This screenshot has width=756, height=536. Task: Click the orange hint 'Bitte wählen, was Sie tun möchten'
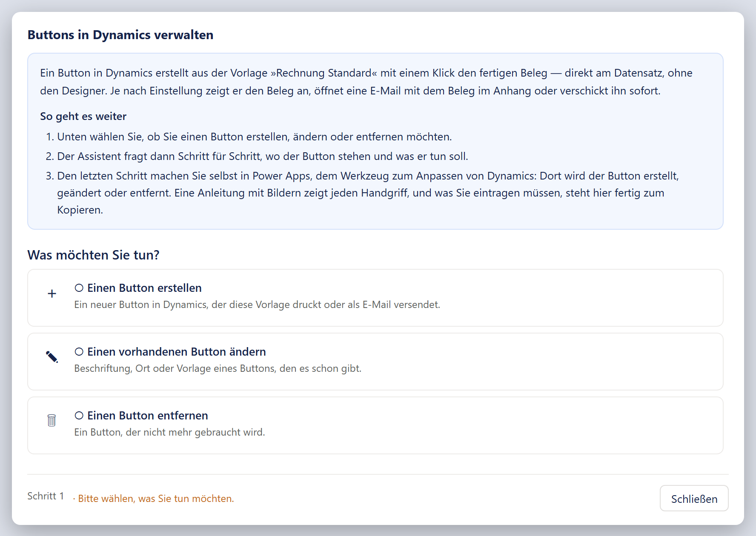tap(156, 499)
